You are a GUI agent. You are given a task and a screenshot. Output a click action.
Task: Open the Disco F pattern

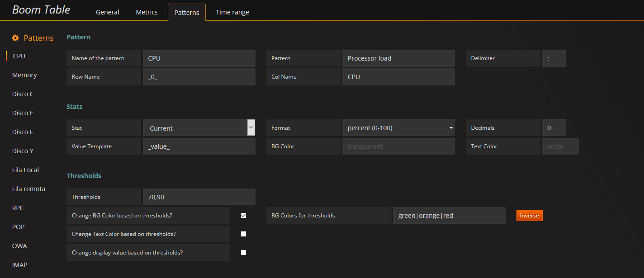pyautogui.click(x=23, y=132)
